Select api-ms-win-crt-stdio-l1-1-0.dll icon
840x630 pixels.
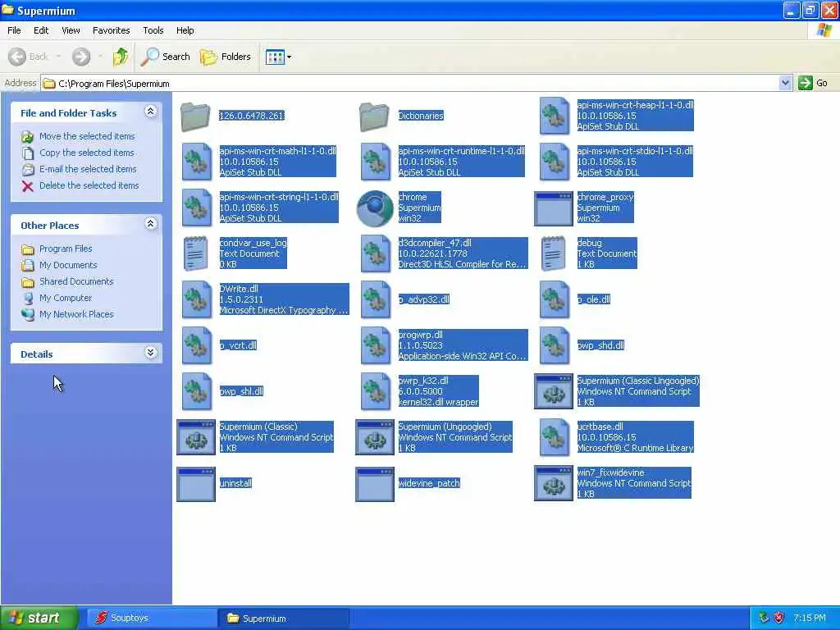click(555, 162)
